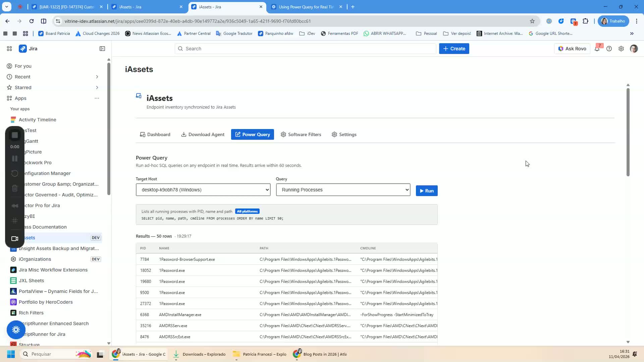
Task: Open the Partner Central bookmark
Action: tap(194, 34)
